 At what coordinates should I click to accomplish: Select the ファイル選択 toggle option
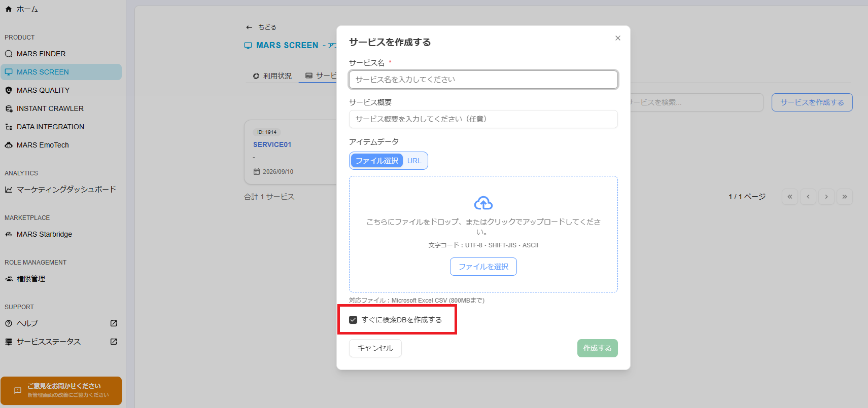[377, 161]
